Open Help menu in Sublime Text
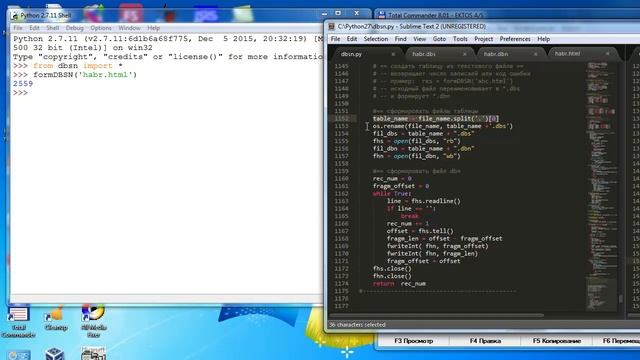The width and height of the screenshot is (640, 360). (543, 39)
